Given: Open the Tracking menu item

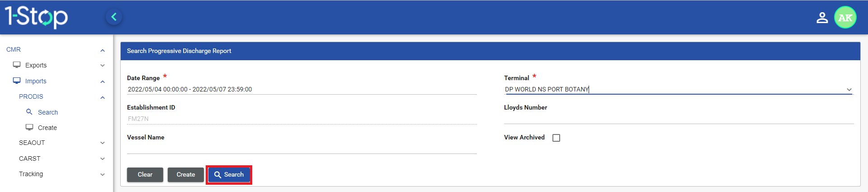Looking at the screenshot, I should (x=31, y=174).
